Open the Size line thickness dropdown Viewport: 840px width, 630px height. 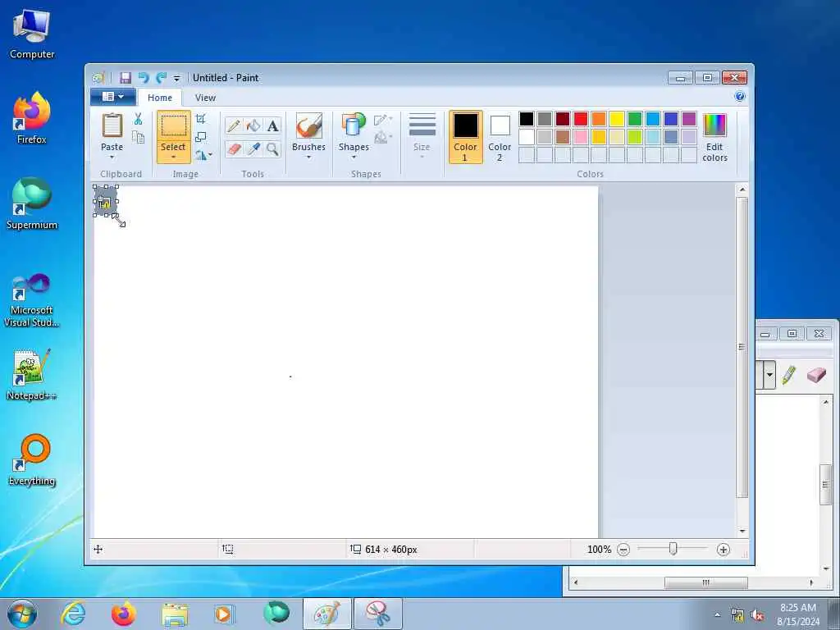coord(422,137)
